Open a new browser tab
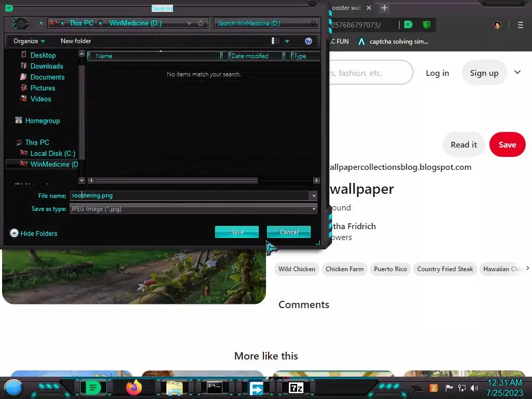Image resolution: width=532 pixels, height=399 pixels. click(x=384, y=7)
